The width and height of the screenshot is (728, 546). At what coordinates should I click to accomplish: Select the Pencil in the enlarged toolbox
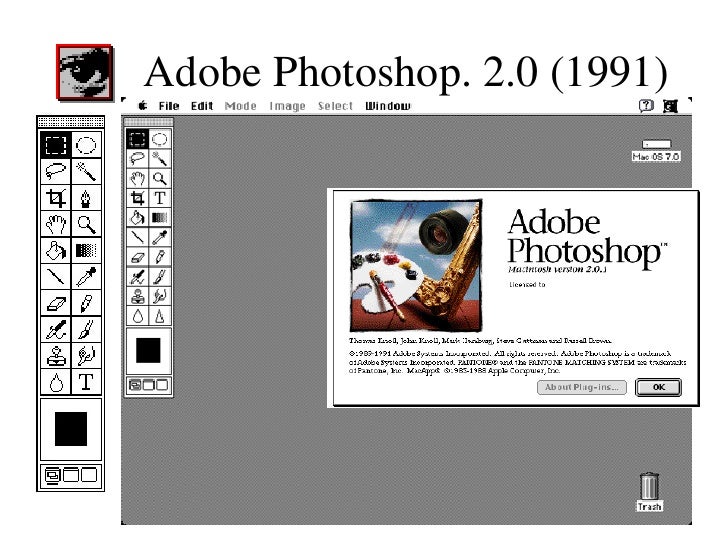(86, 304)
